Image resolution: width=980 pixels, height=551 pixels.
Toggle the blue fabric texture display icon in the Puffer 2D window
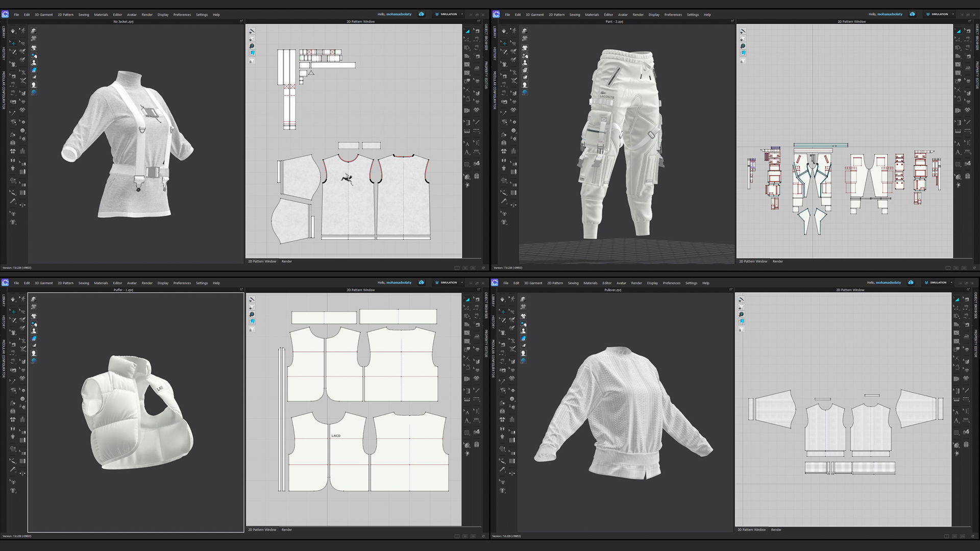pos(252,321)
